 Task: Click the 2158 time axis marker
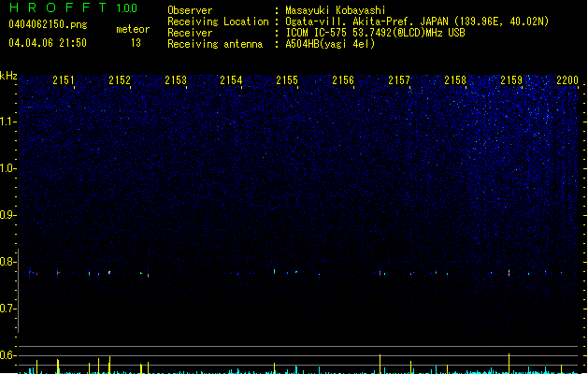pyautogui.click(x=455, y=80)
